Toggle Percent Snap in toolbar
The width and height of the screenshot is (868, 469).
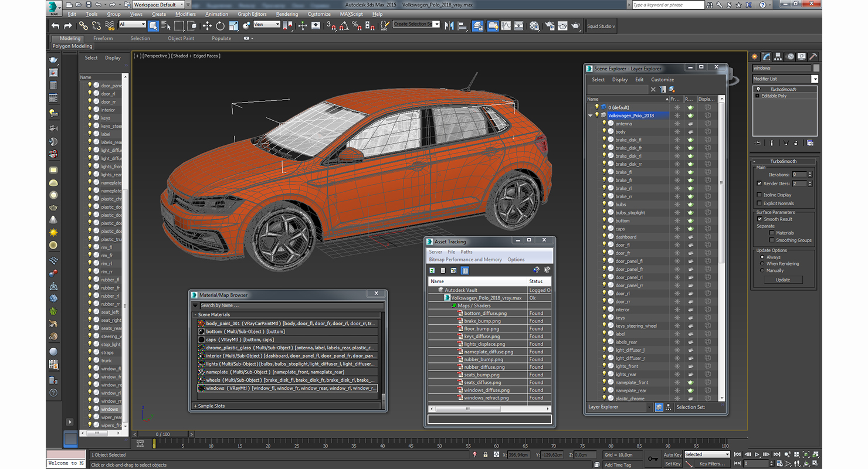(x=357, y=26)
